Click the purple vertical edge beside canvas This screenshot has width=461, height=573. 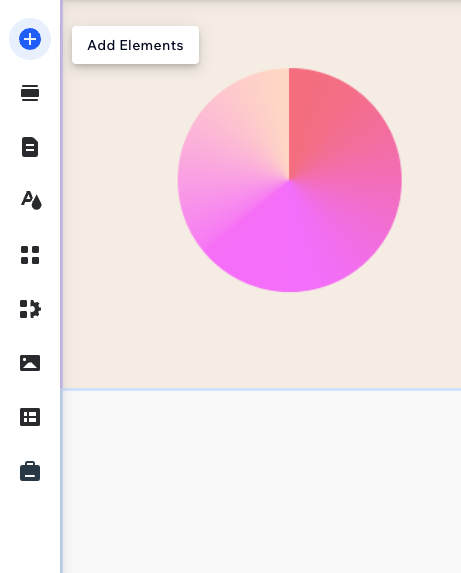(x=62, y=194)
